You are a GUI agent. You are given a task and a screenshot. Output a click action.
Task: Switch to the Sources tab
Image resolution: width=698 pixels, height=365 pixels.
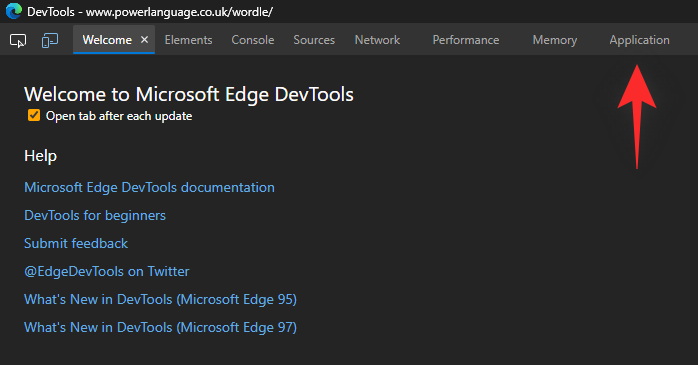tap(314, 40)
